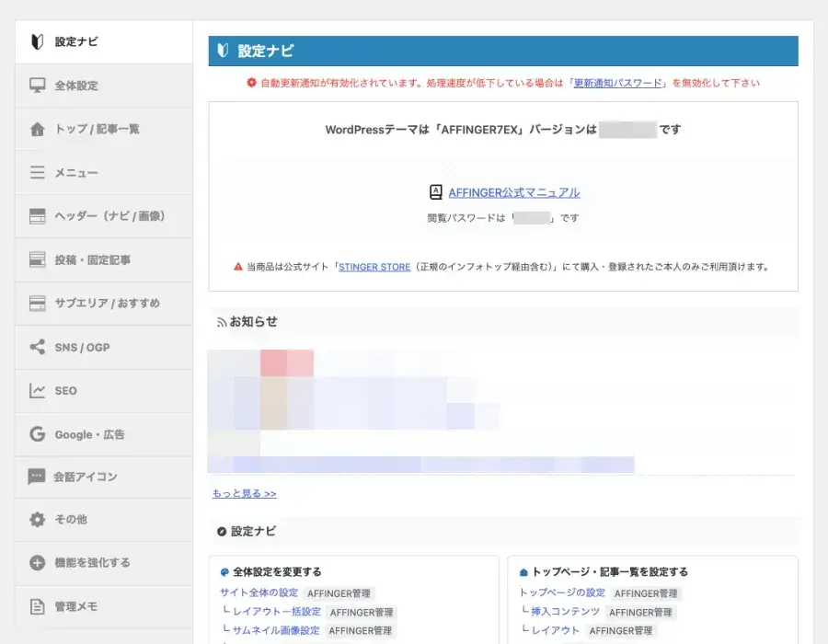Click the 投稿・固定記事 layout icon
Image resolution: width=828 pixels, height=644 pixels.
pos(37,259)
